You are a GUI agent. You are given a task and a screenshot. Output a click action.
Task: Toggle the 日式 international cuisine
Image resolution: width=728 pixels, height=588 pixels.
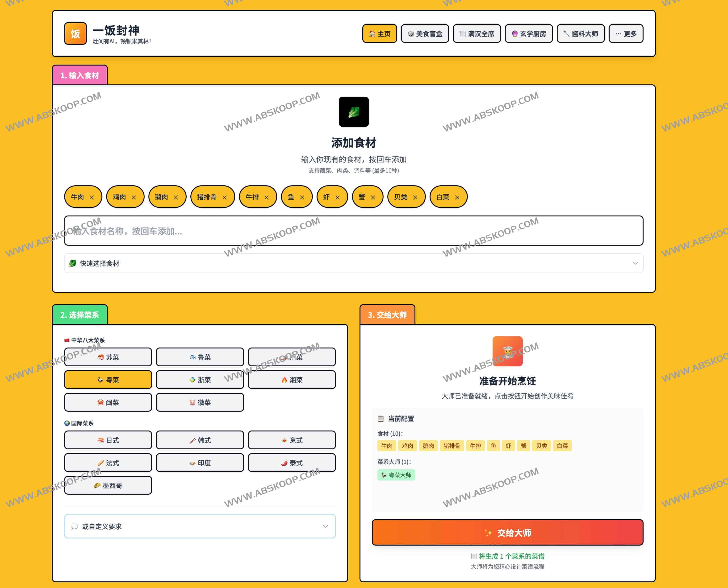coord(108,440)
